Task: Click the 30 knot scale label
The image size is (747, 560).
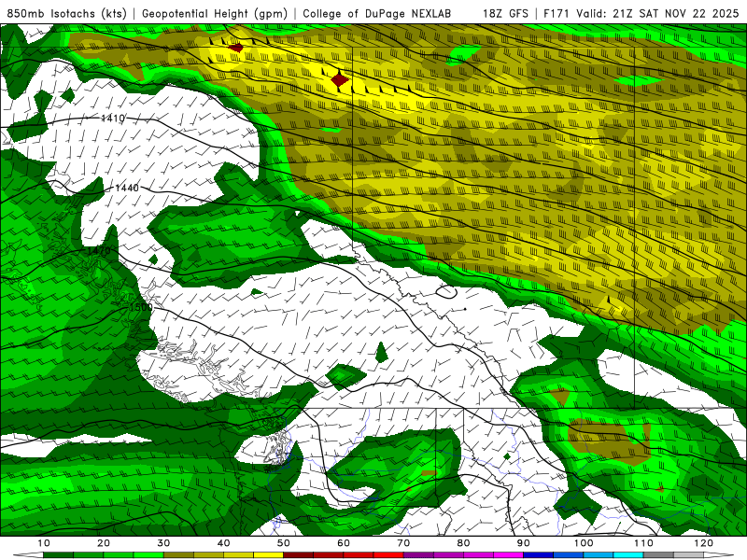Action: [163, 543]
